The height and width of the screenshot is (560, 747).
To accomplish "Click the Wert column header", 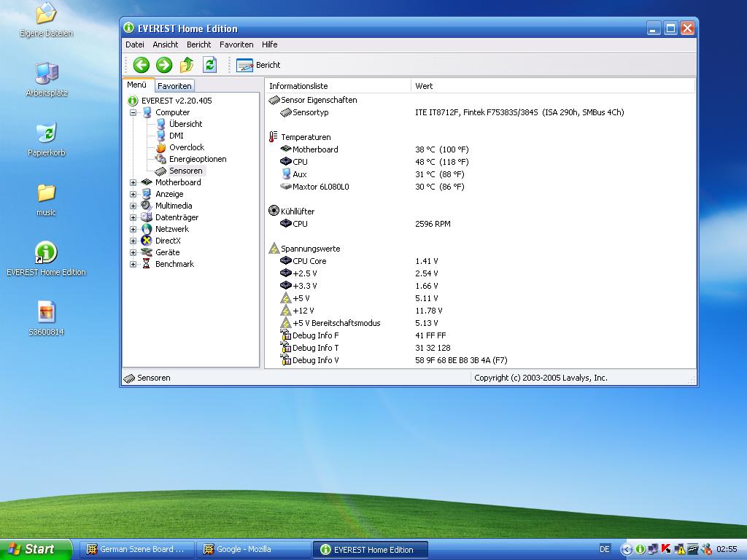I will tap(553, 86).
